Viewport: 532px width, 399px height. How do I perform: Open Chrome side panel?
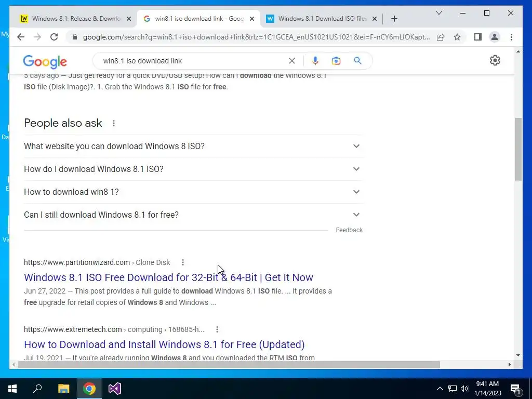click(478, 37)
